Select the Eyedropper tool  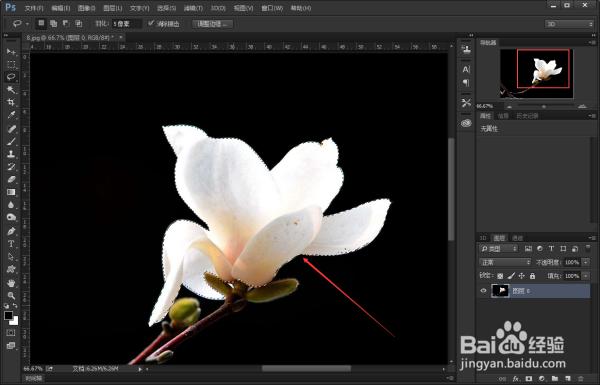coord(11,115)
